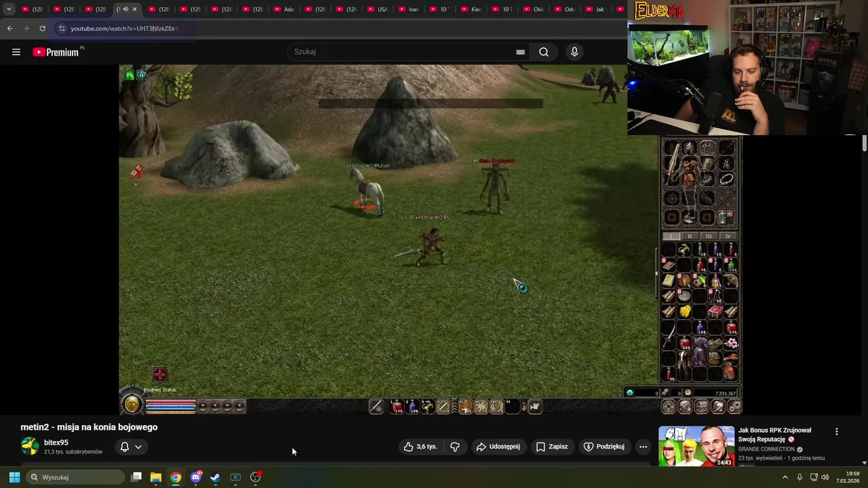
Task: Click the taskbar Wyszukaj search box
Action: coord(75,477)
